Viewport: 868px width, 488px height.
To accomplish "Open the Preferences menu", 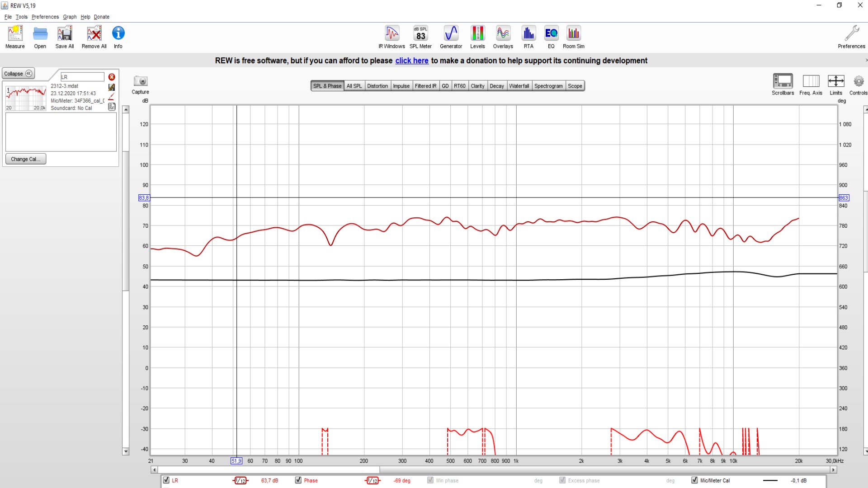I will coord(45,17).
